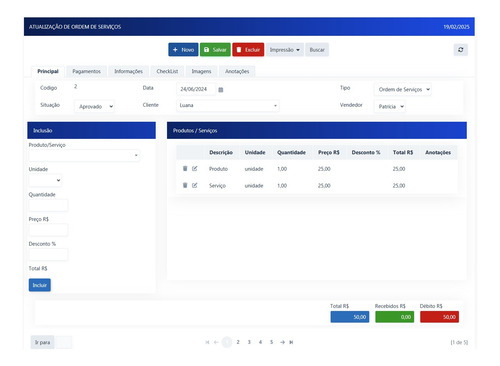Delete the Produto row with trash icon
Viewport: 500px width, 366px height.
pos(185,169)
